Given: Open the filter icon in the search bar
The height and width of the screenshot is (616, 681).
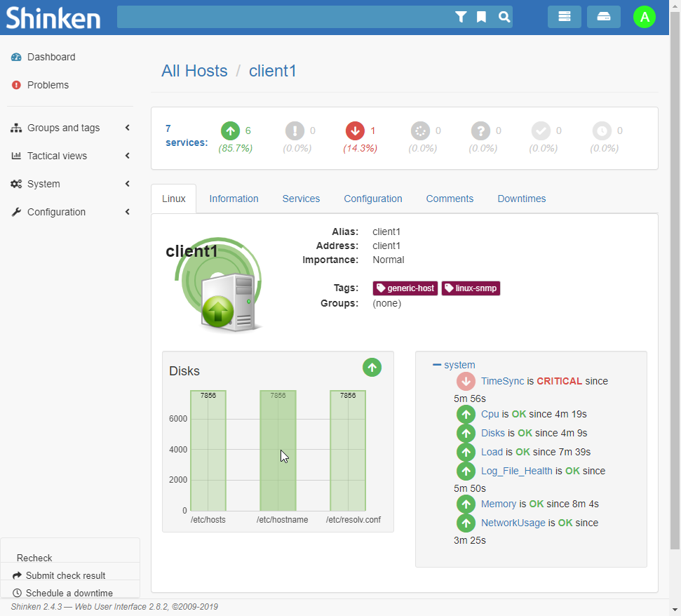Looking at the screenshot, I should point(461,17).
